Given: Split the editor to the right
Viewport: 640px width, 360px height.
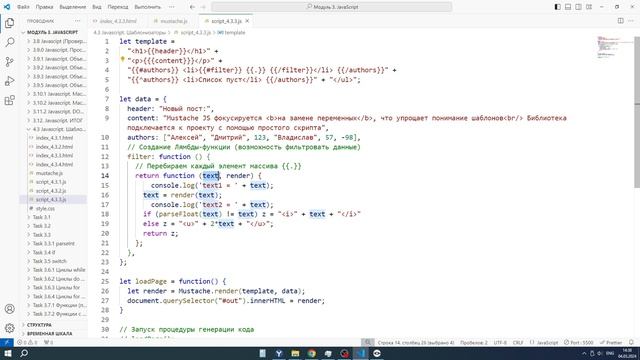Looking at the screenshot, I should point(620,21).
